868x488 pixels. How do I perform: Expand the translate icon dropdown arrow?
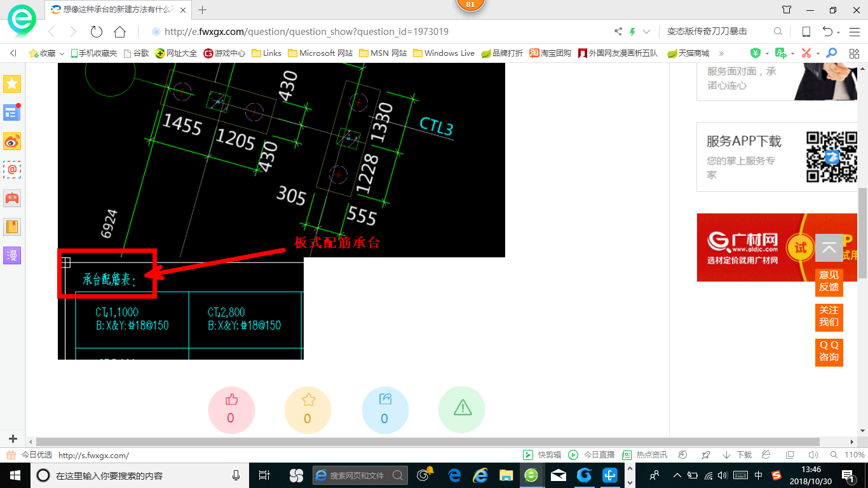792,53
